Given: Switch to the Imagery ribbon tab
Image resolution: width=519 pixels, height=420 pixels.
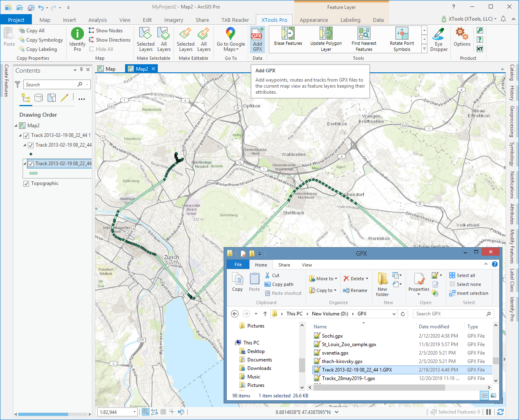Looking at the screenshot, I should pyautogui.click(x=174, y=20).
